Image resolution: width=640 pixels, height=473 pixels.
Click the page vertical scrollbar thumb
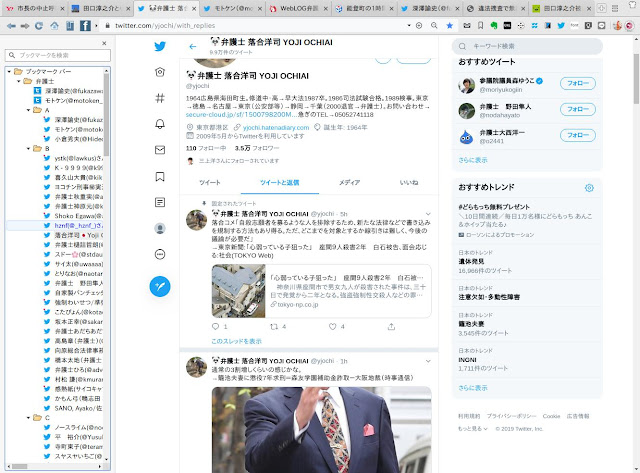(636, 78)
